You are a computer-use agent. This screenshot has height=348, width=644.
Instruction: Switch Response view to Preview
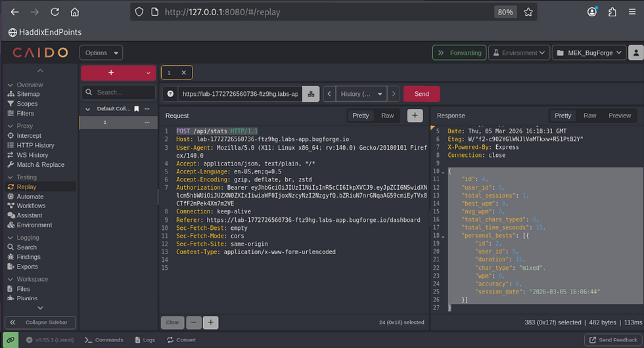coord(619,116)
